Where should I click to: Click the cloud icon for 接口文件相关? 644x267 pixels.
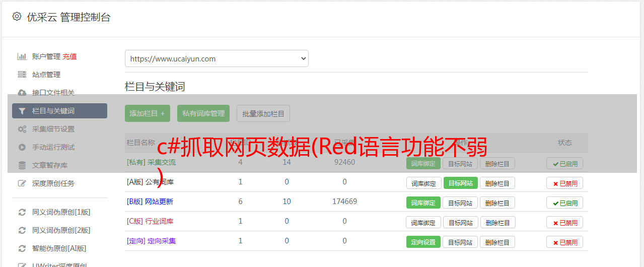[22, 93]
